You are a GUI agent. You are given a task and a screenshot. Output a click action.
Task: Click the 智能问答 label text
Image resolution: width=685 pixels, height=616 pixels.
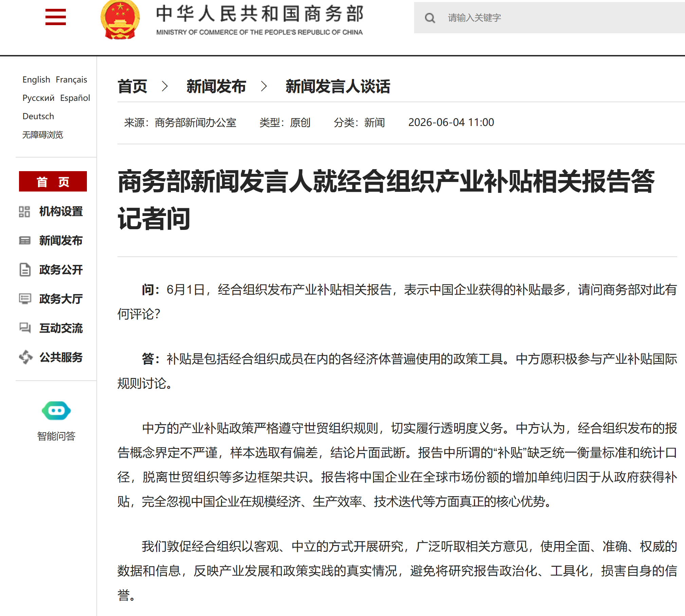(56, 436)
